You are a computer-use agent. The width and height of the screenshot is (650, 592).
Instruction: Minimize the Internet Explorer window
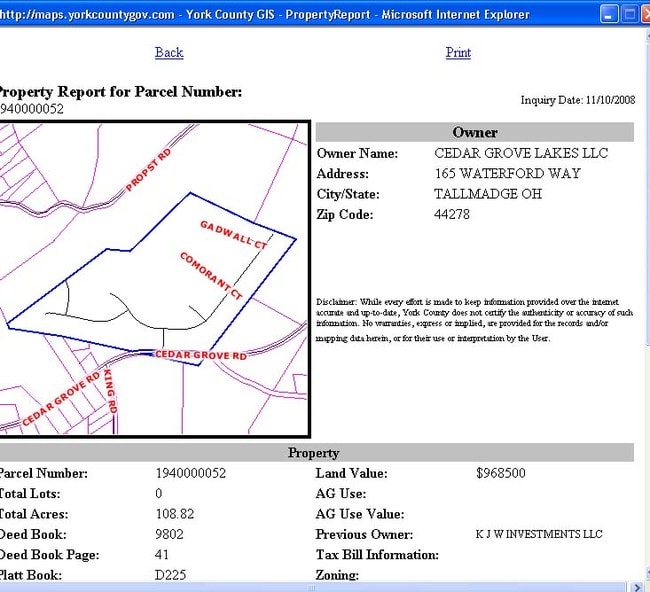tap(609, 14)
